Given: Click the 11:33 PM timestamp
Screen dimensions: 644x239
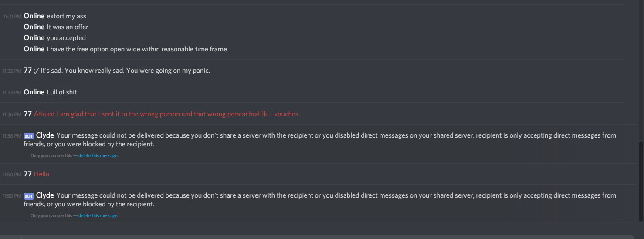Looking at the screenshot, I should tap(12, 93).
